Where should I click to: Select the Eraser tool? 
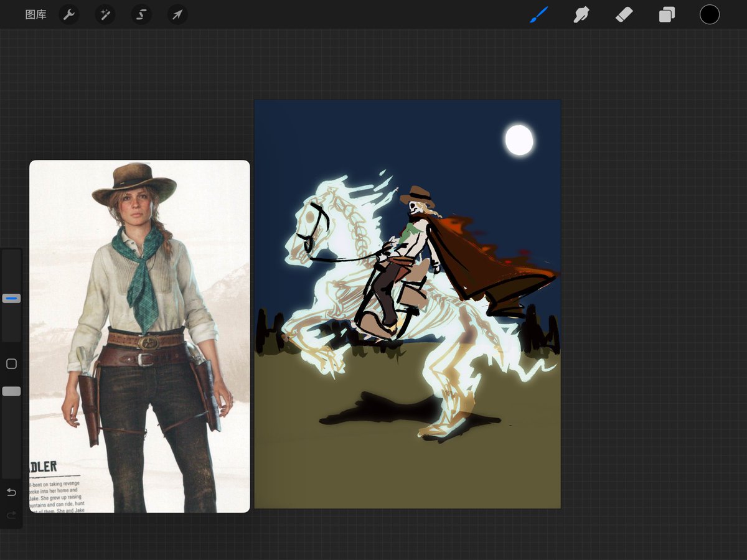[624, 15]
